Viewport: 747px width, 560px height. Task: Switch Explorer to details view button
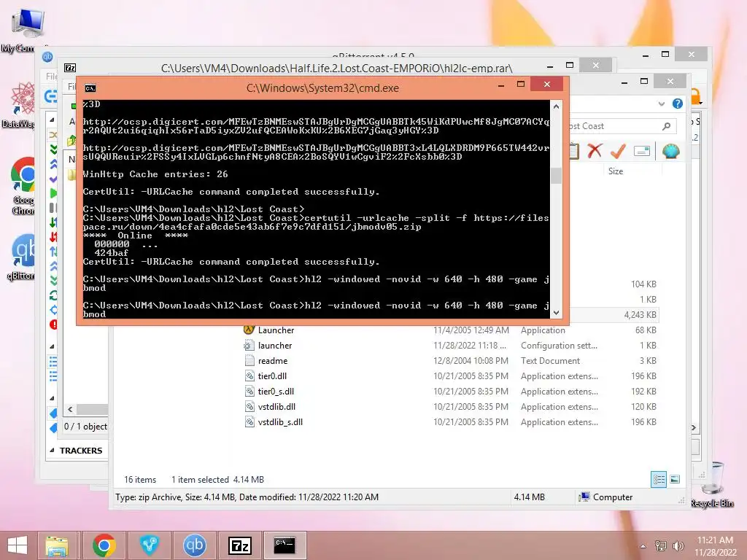[659, 479]
